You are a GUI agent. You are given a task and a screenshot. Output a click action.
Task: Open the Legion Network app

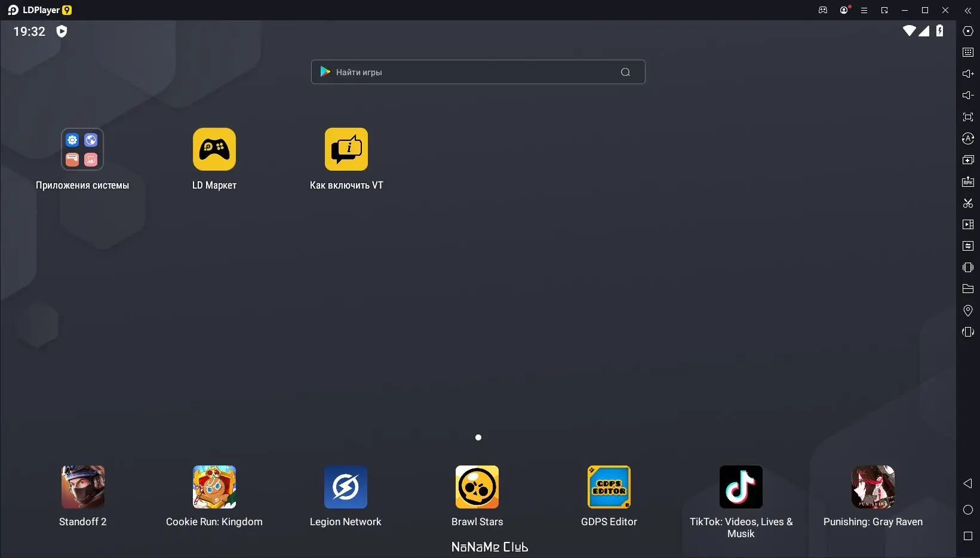(346, 487)
